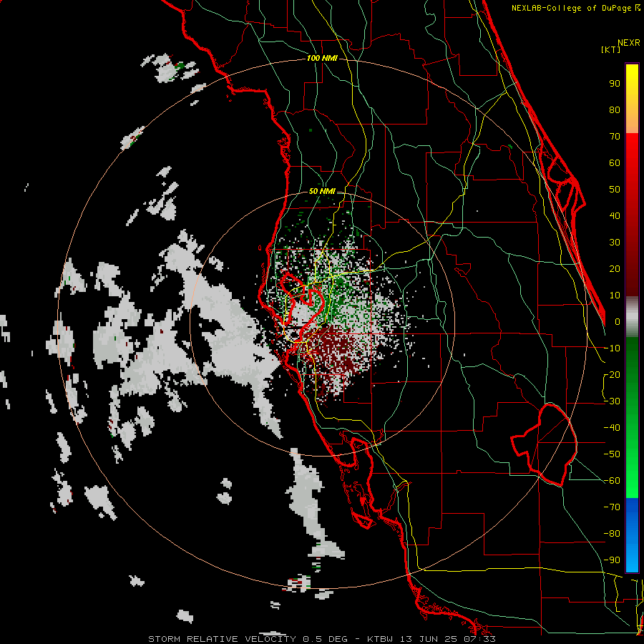The width and height of the screenshot is (644, 644).
Task: Click the 100 NMI range ring label
Action: click(322, 59)
